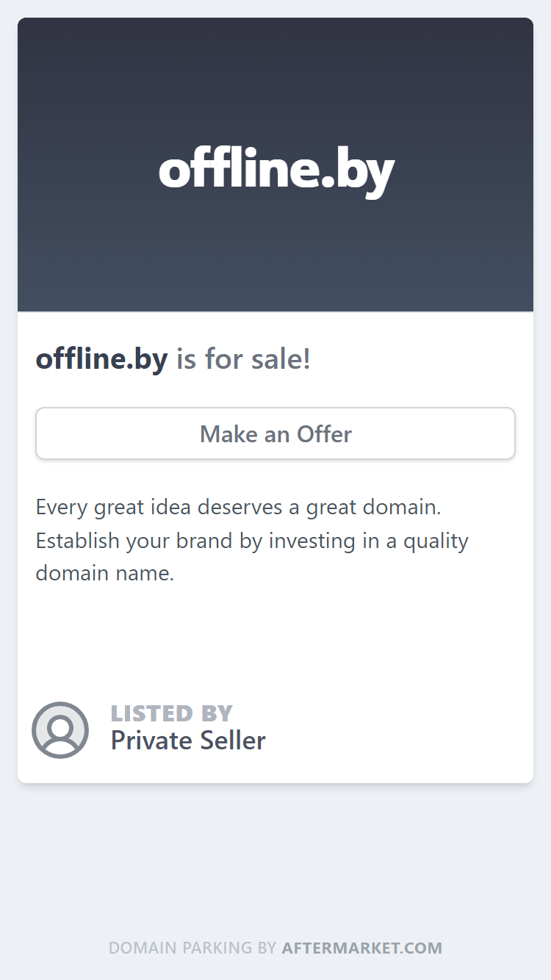Screen dimensions: 551x980
Task: Click the words 'domain name.' in description
Action: [105, 573]
